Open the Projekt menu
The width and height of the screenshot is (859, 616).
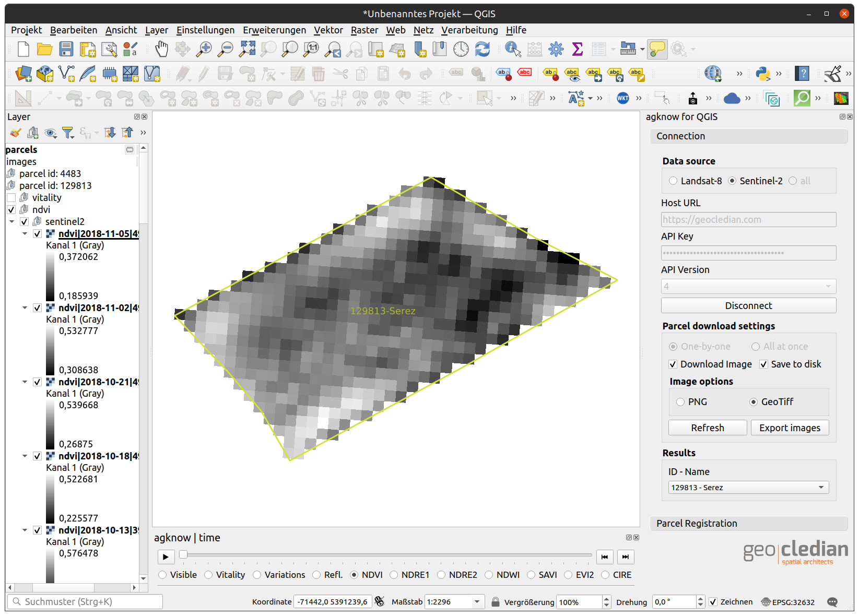(26, 30)
